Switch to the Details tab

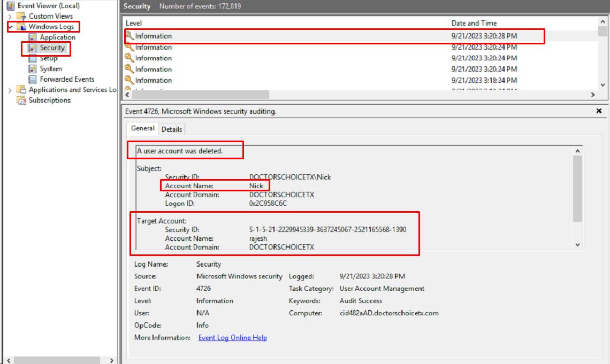click(172, 129)
